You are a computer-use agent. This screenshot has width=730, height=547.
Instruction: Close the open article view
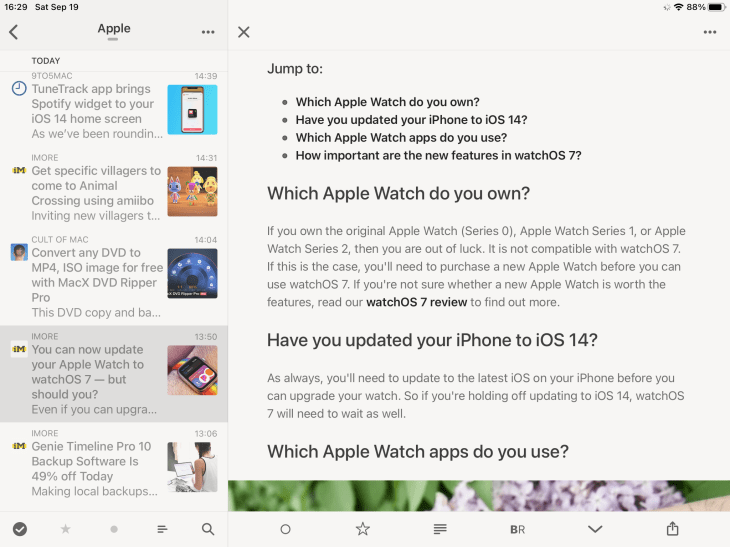pos(243,32)
